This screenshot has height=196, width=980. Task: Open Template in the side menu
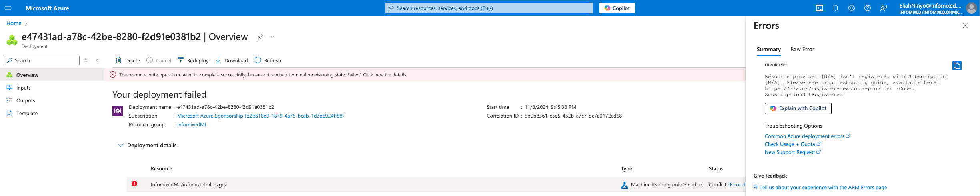(x=52, y=113)
